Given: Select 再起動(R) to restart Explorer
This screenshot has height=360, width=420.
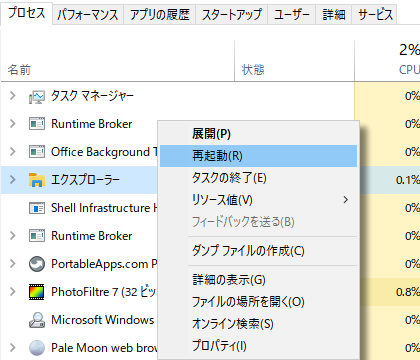Looking at the screenshot, I should [x=258, y=156].
